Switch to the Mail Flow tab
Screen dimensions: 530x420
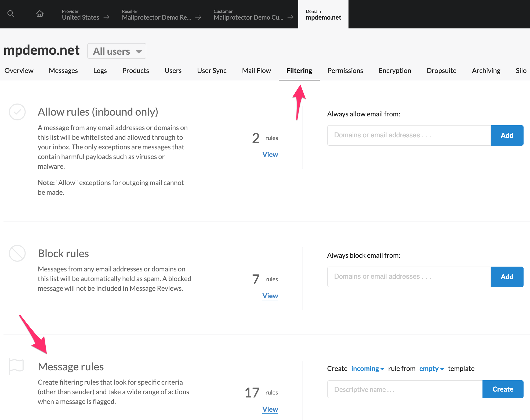pyautogui.click(x=256, y=71)
